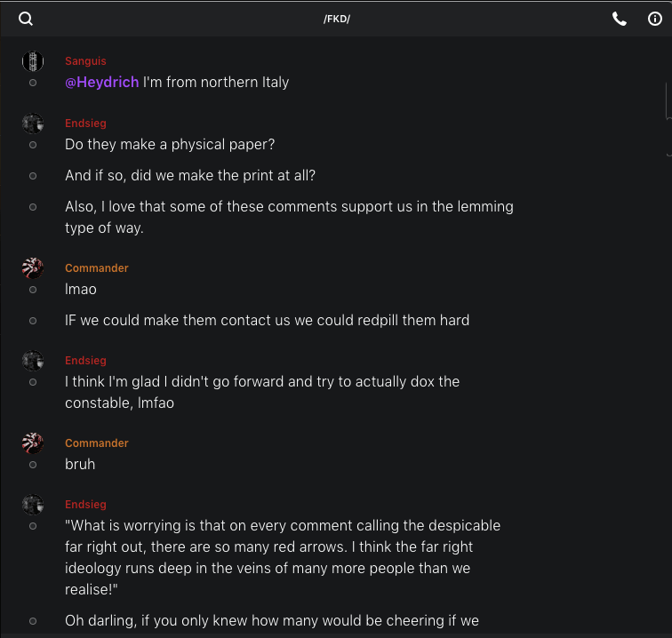This screenshot has width=672, height=638.
Task: Click Sanguis's profile avatar
Action: pos(33,61)
